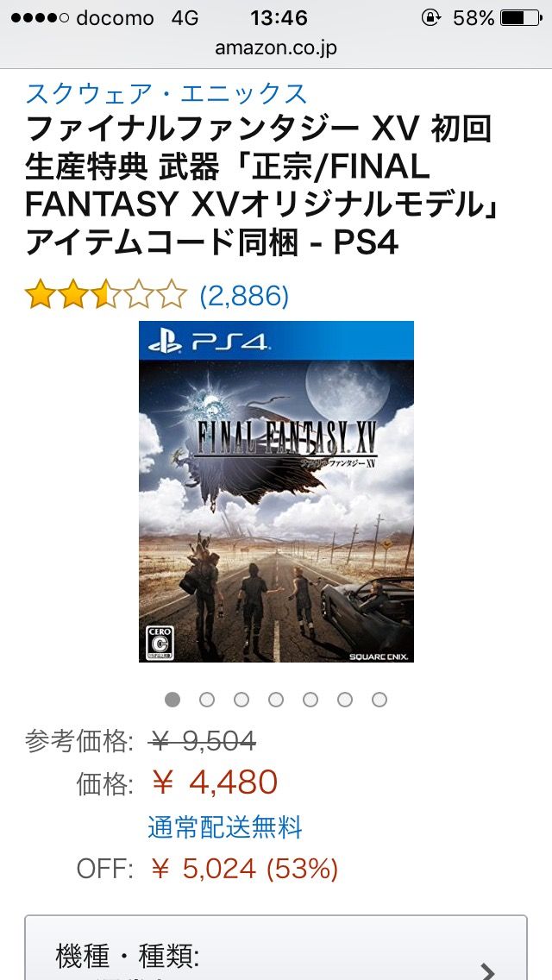Tap the battery icon in status bar
This screenshot has width=552, height=980.
[x=521, y=18]
